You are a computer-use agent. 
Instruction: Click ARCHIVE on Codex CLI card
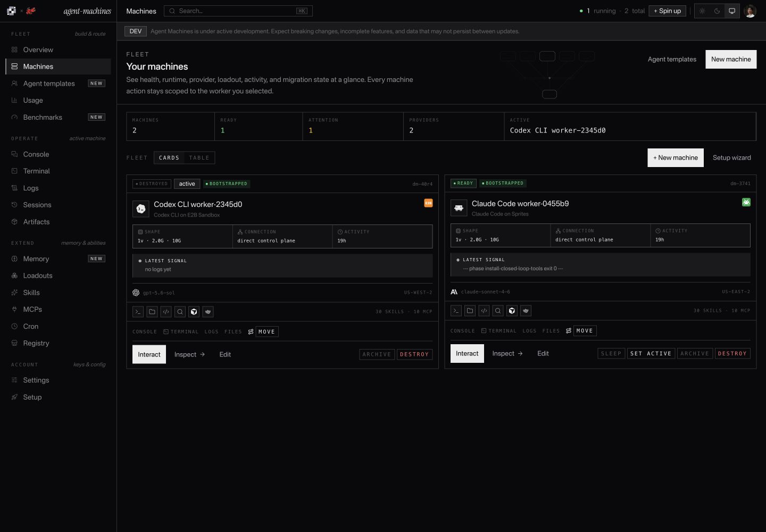(377, 354)
